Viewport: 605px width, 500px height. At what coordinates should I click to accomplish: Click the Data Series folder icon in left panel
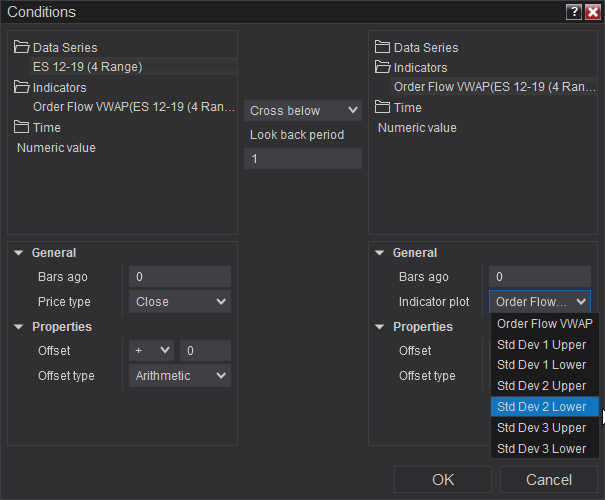22,47
